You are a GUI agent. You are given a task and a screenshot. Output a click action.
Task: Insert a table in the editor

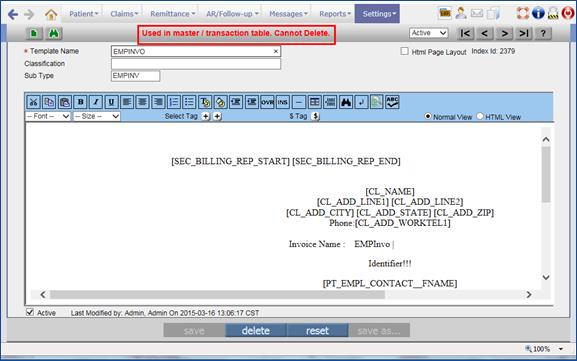314,102
